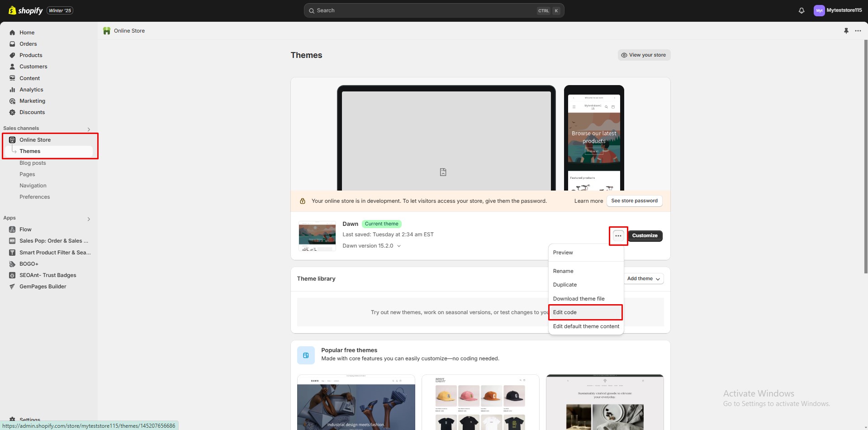Open the Customers section
868x430 pixels.
tap(33, 67)
